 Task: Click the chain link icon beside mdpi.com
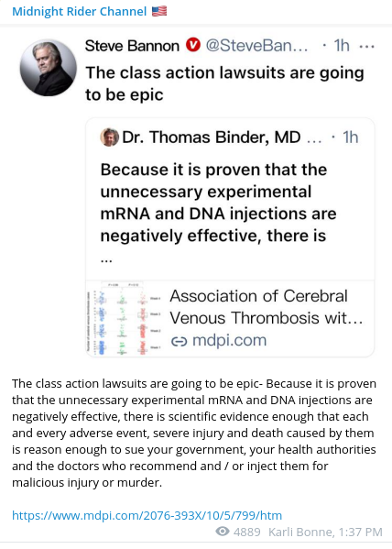point(180,341)
